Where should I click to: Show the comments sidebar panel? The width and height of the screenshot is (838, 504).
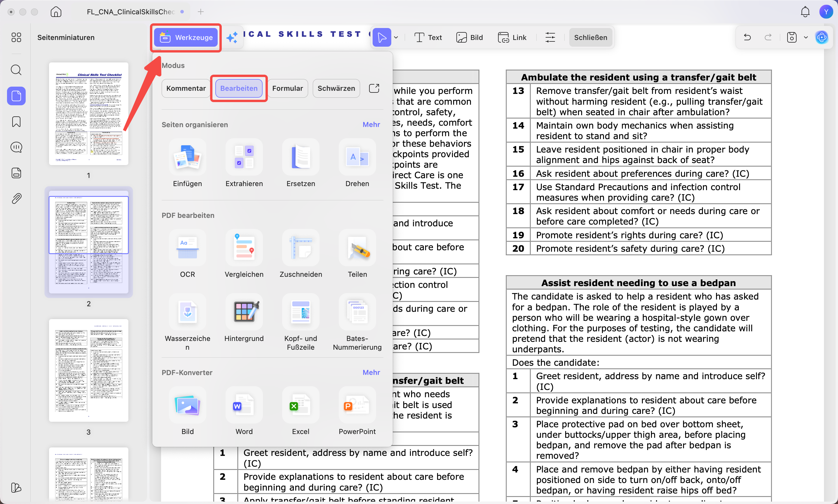tap(16, 147)
